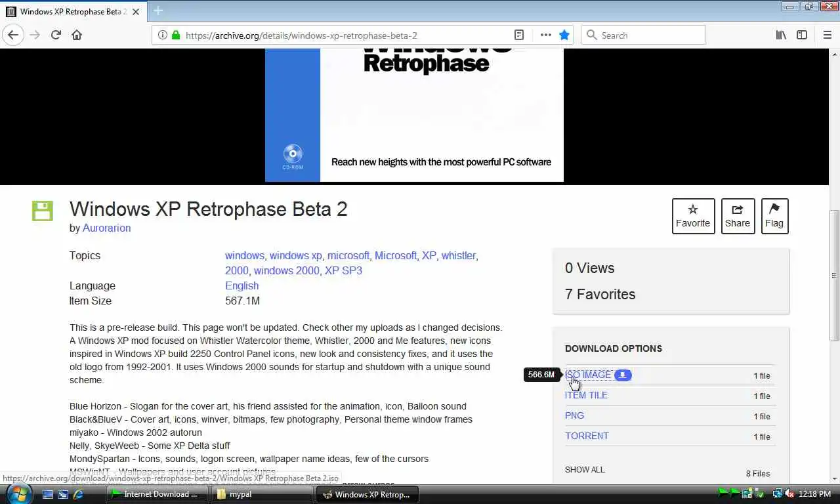840x504 pixels.
Task: Click the '567.1M' item size value
Action: (242, 301)
